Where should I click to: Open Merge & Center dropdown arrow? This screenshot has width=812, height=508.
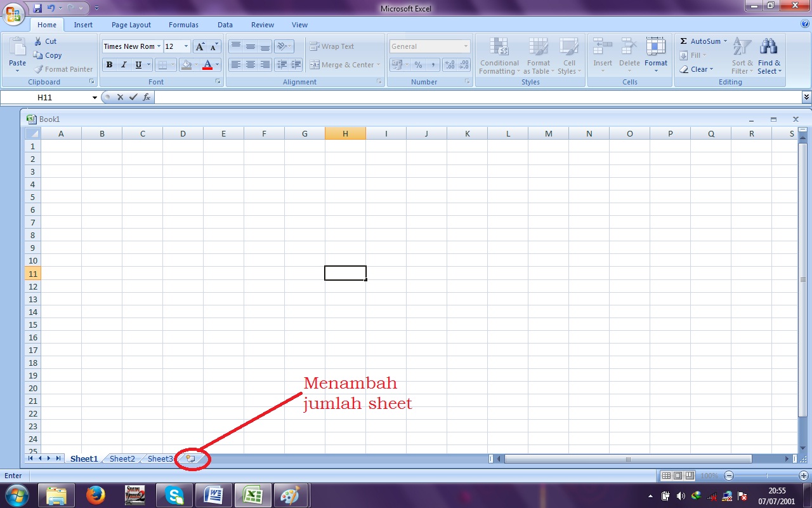(378, 65)
